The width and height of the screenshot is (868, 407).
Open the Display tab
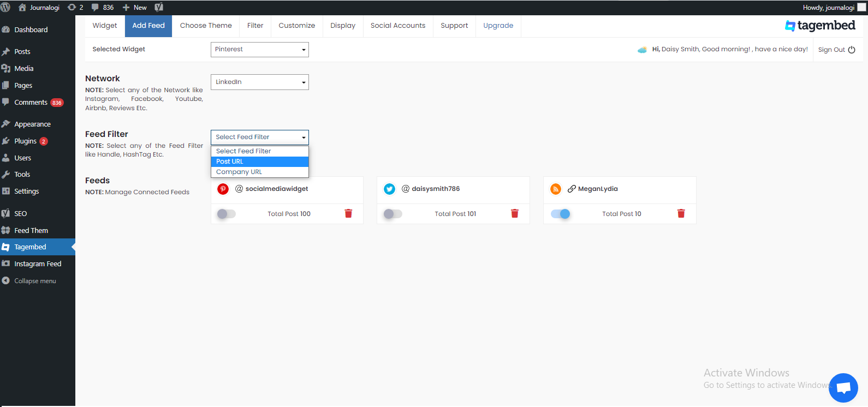[x=343, y=26]
